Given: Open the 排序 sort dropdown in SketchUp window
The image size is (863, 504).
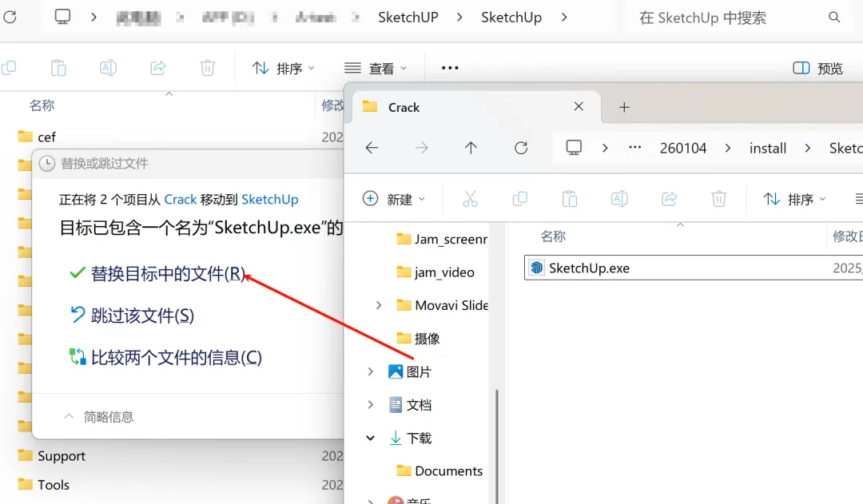Looking at the screenshot, I should click(x=284, y=68).
